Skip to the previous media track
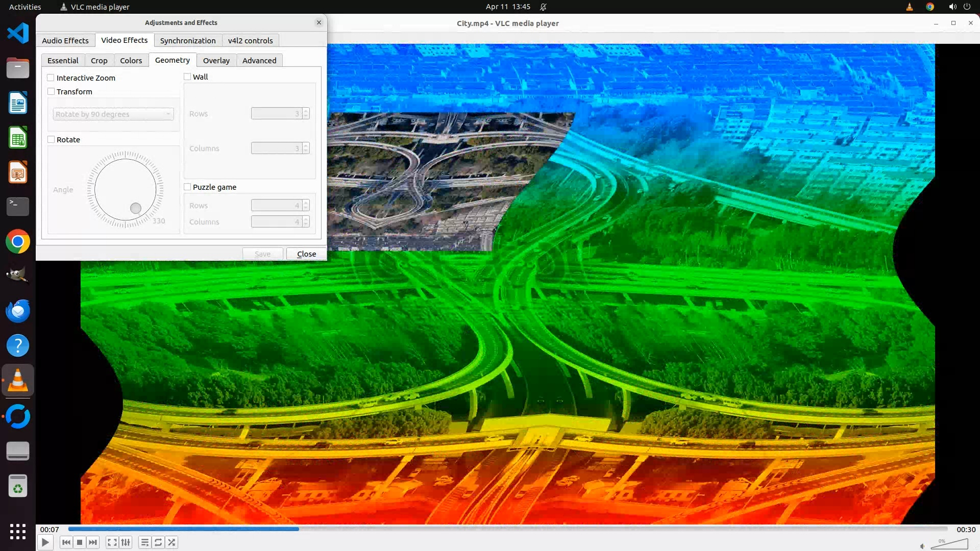 pos(66,542)
